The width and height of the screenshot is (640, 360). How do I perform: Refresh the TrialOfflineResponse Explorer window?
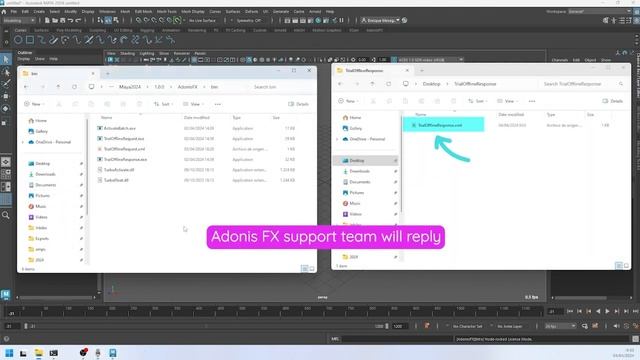(389, 84)
